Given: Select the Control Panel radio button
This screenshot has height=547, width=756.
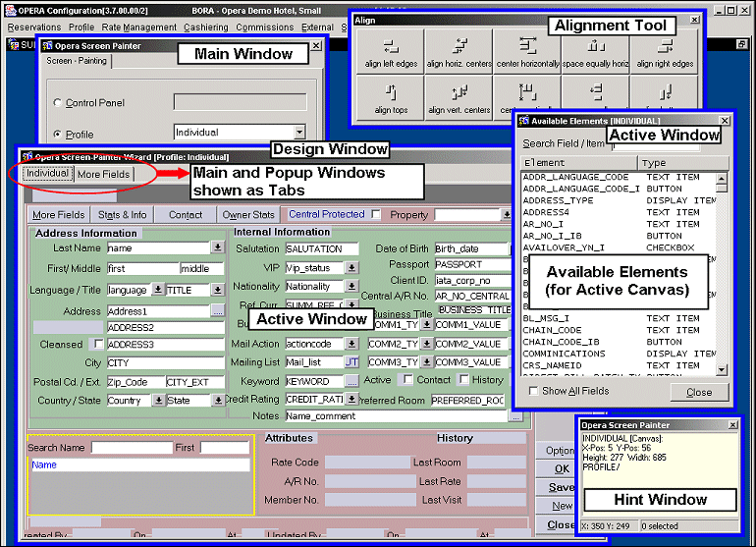Looking at the screenshot, I should tap(58, 102).
